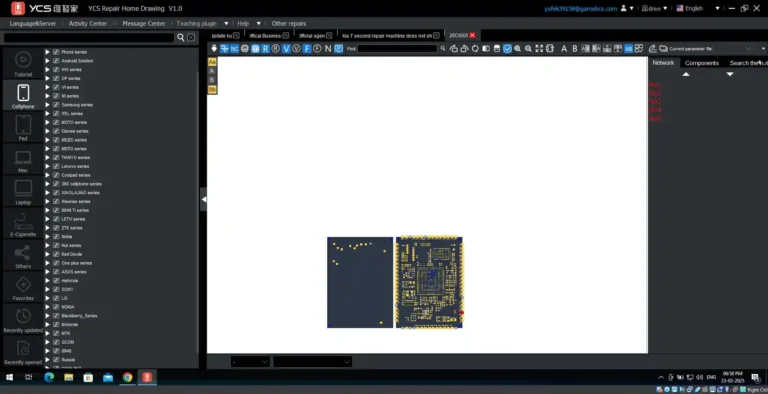The image size is (768, 394).
Task: Toggle the NC marker button
Action: pos(235,49)
